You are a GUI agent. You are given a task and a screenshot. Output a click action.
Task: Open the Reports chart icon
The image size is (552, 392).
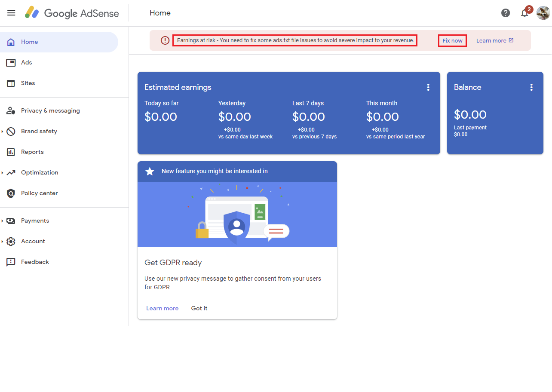tap(11, 152)
